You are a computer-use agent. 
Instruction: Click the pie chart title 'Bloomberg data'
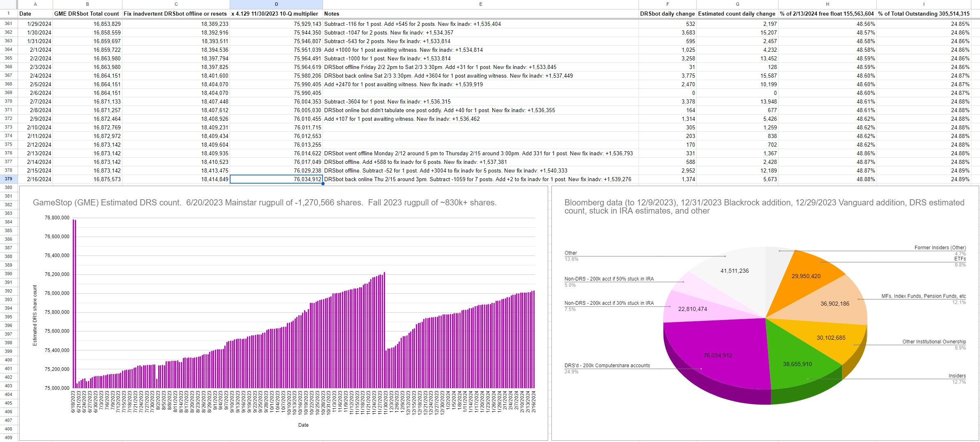point(764,207)
